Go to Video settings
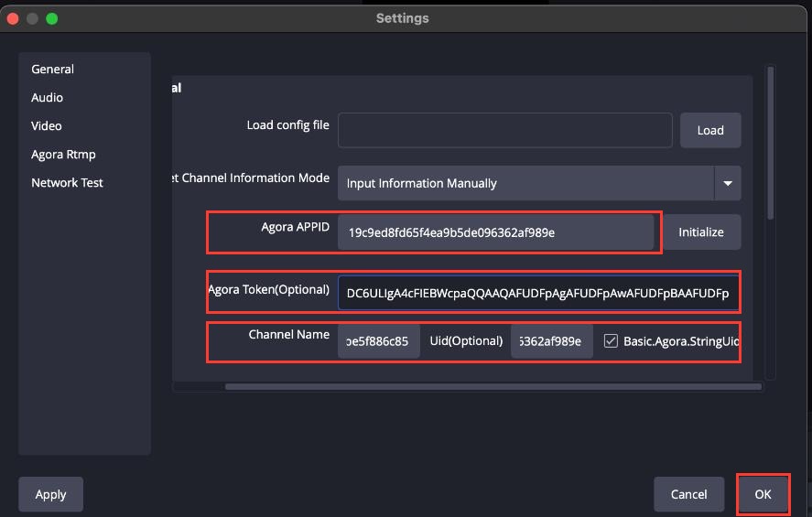The width and height of the screenshot is (812, 517). coord(46,126)
